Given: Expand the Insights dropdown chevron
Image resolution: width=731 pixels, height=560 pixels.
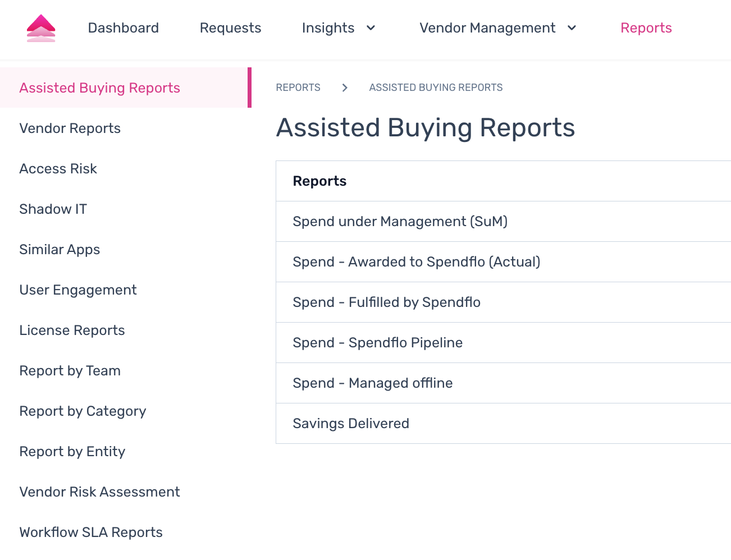Looking at the screenshot, I should coord(371,28).
